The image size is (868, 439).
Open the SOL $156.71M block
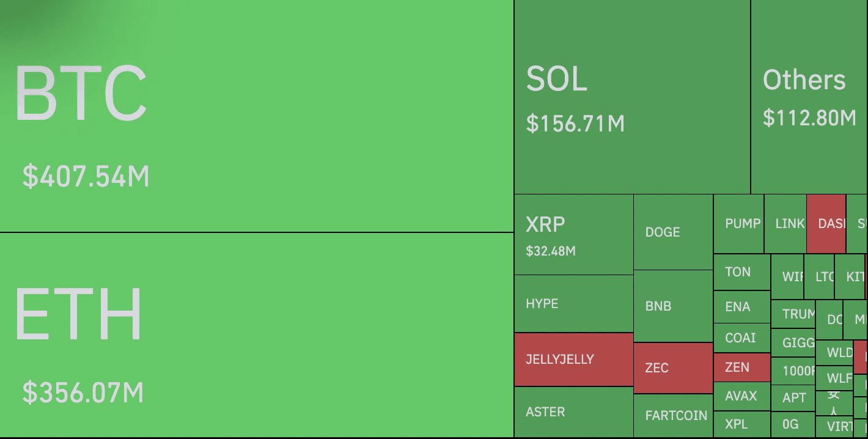click(632, 98)
